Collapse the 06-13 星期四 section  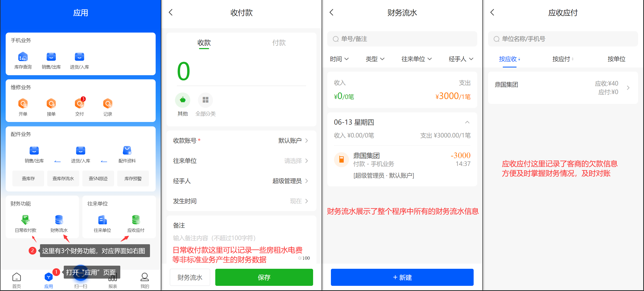467,122
